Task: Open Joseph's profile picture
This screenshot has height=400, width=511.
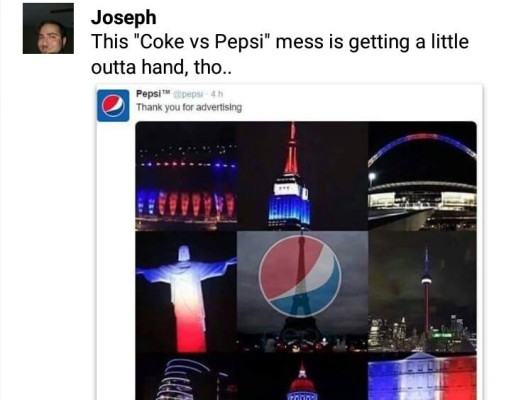Action: pyautogui.click(x=48, y=28)
